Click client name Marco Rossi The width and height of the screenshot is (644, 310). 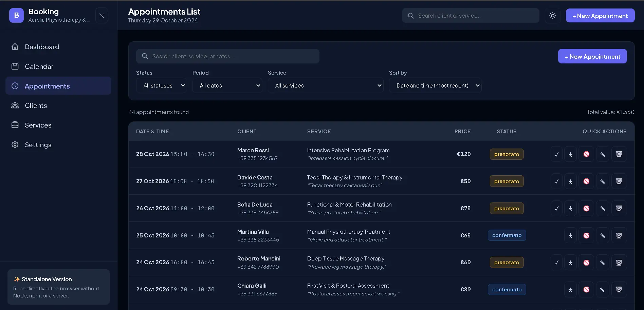(x=253, y=150)
